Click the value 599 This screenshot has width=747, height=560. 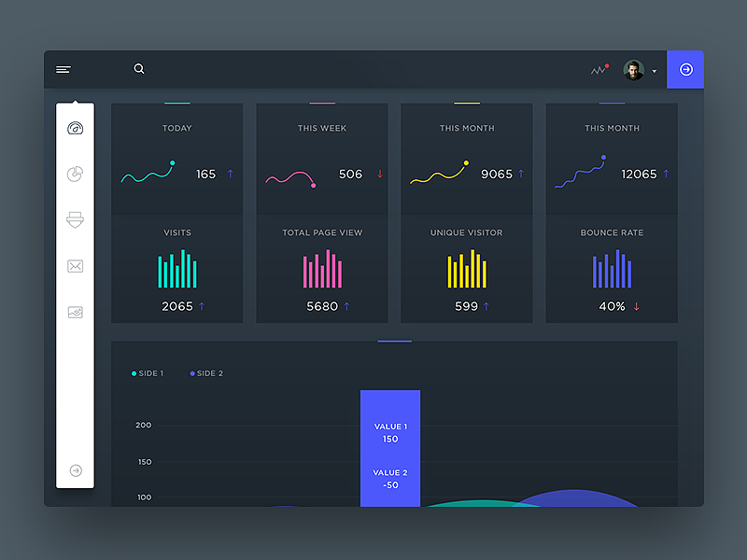coord(466,306)
